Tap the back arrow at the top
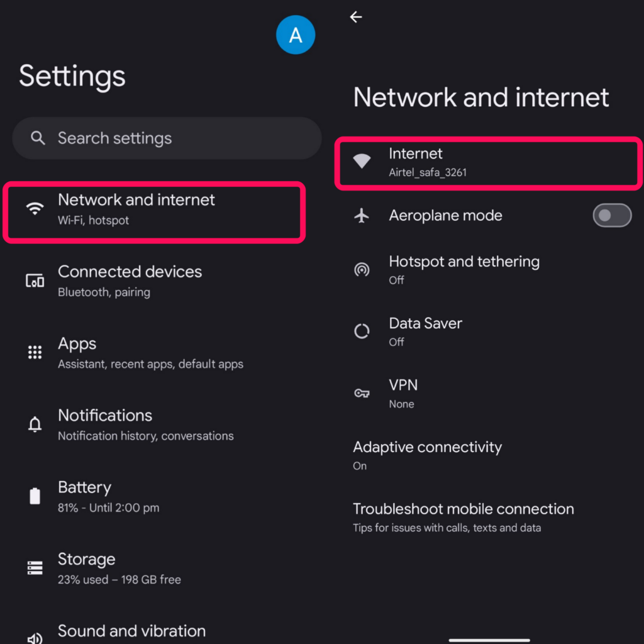This screenshot has height=644, width=644. pyautogui.click(x=356, y=17)
